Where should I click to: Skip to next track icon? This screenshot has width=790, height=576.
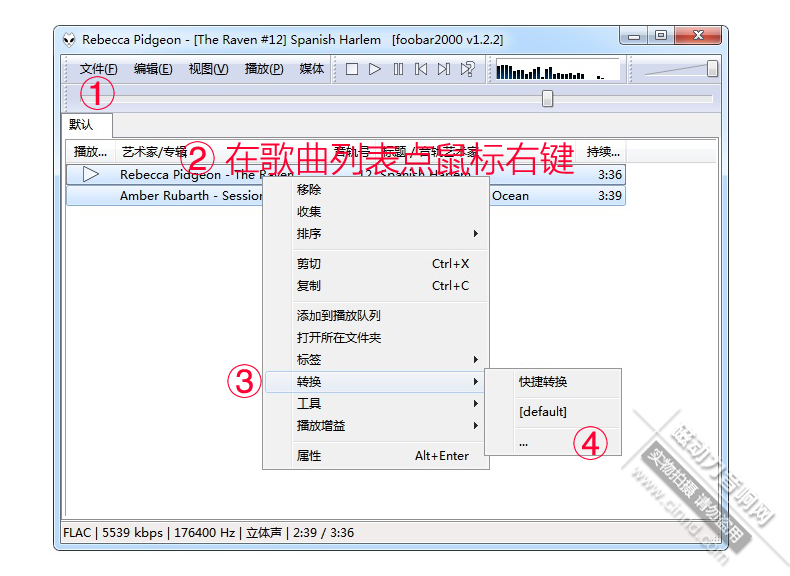[444, 69]
